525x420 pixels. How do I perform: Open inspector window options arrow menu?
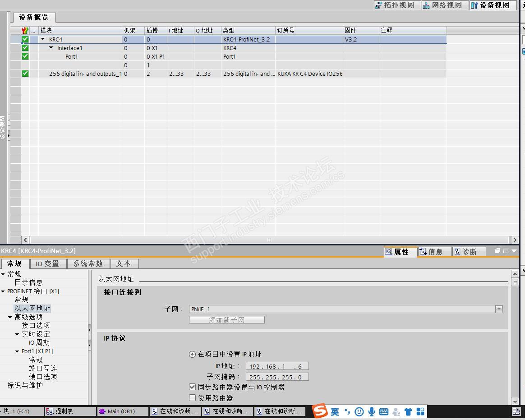(514, 251)
